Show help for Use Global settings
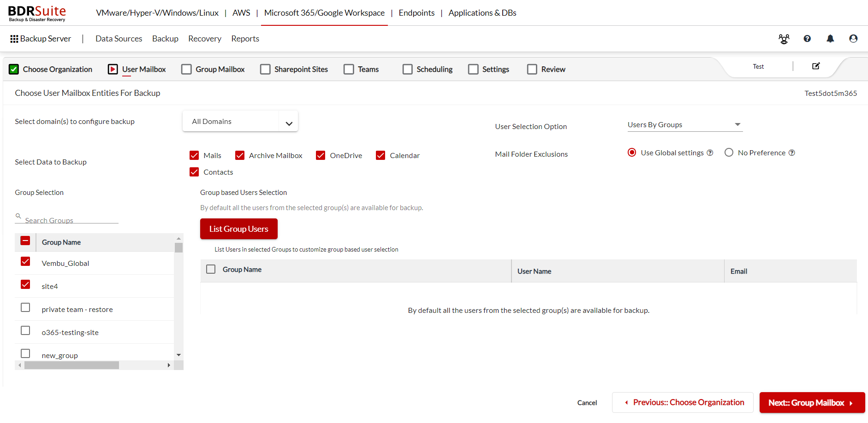The image size is (868, 423). tap(710, 153)
